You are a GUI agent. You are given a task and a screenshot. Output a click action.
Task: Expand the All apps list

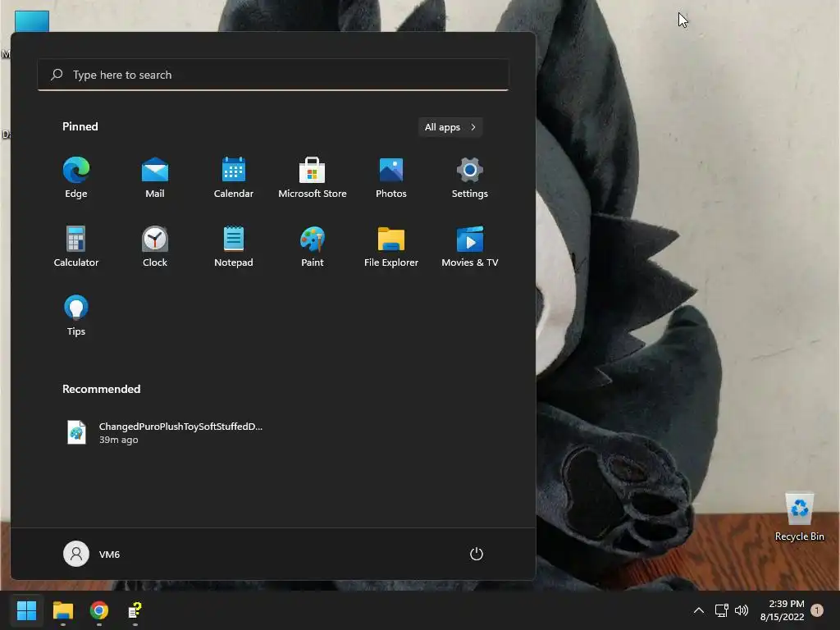[x=450, y=127]
